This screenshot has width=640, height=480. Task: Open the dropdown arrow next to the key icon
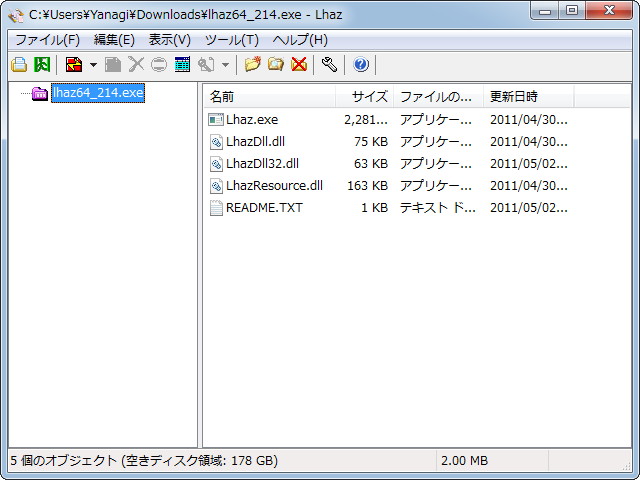225,64
